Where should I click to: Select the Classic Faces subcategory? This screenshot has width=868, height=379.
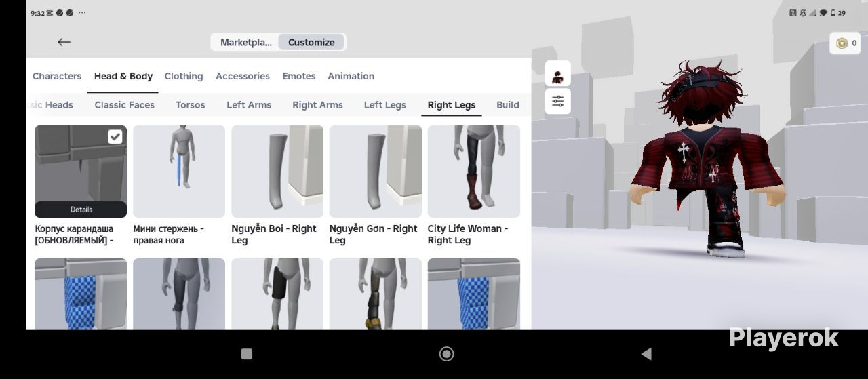[x=125, y=105]
